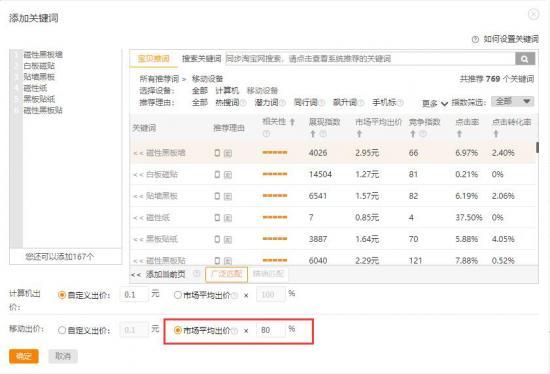
Task: Add keyword << 贴墙黑板 from table
Action: click(x=155, y=196)
